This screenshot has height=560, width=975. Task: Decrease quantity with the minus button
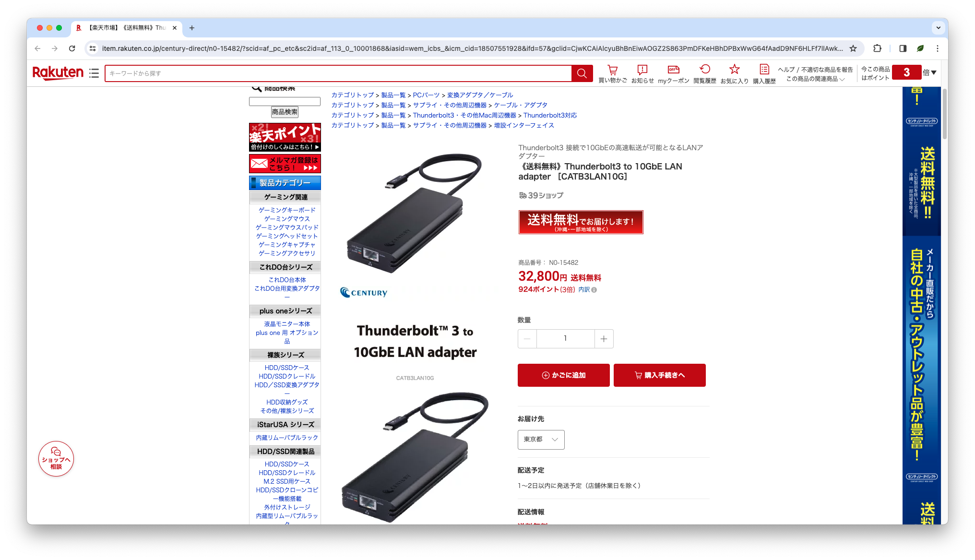click(527, 339)
